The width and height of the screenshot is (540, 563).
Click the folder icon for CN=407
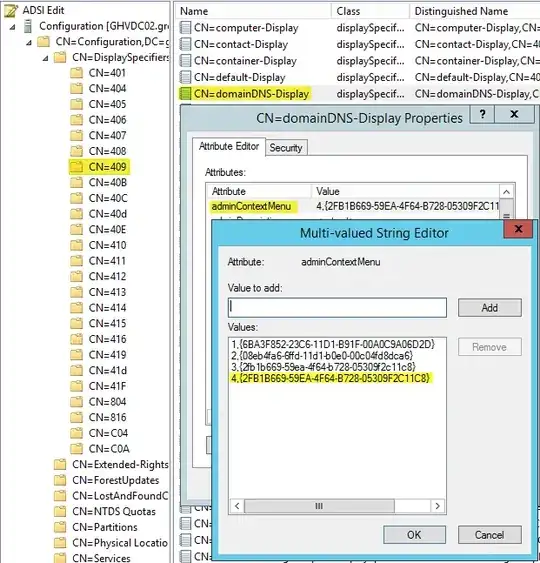(x=76, y=136)
